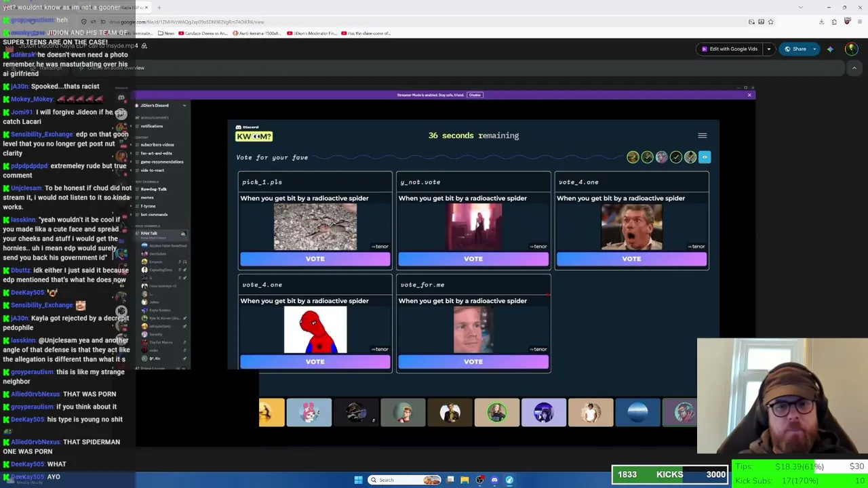Open the KWOOM game hamburger menu
The height and width of the screenshot is (488, 868).
703,136
